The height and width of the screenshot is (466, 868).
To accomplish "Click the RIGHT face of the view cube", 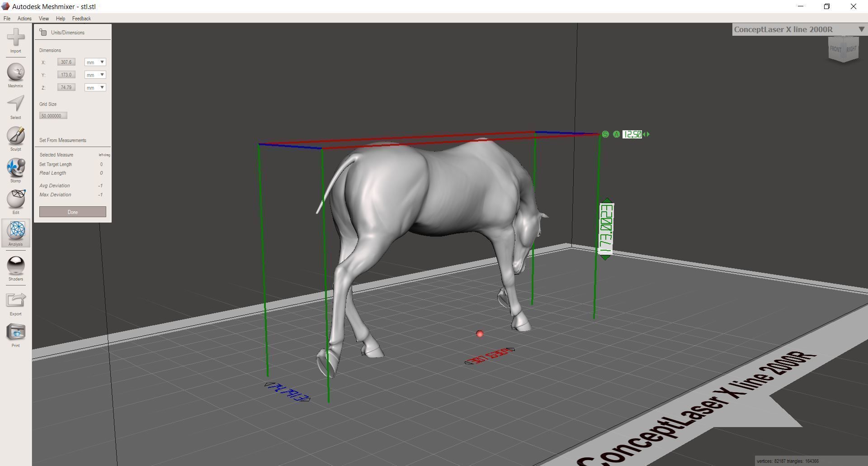I will pos(851,49).
